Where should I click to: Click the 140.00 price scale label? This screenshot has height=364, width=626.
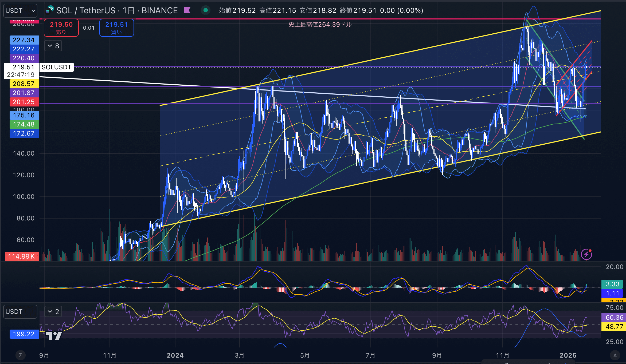(24, 153)
